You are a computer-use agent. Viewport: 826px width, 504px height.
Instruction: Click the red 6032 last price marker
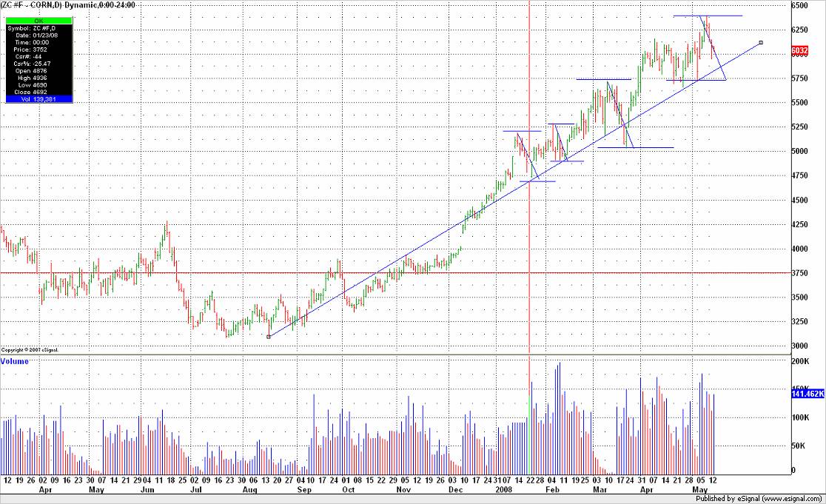[799, 51]
